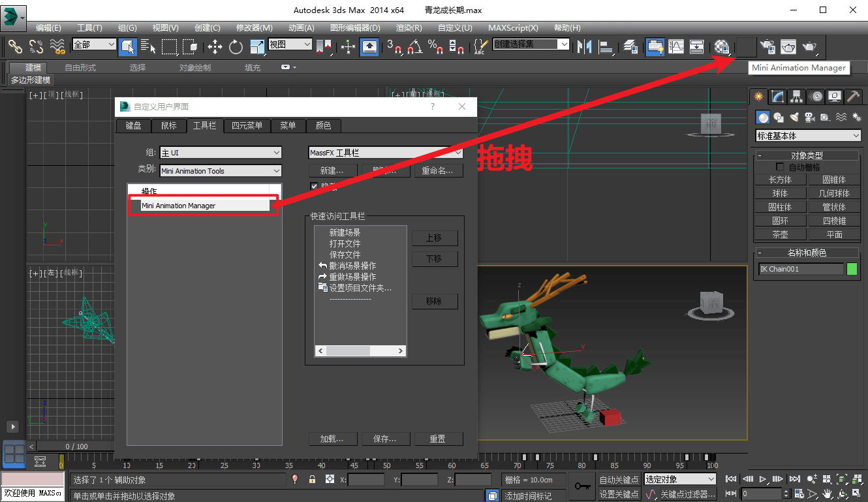This screenshot has height=502, width=868.
Task: Toggle the 自动关键点 auto key mode
Action: (619, 480)
